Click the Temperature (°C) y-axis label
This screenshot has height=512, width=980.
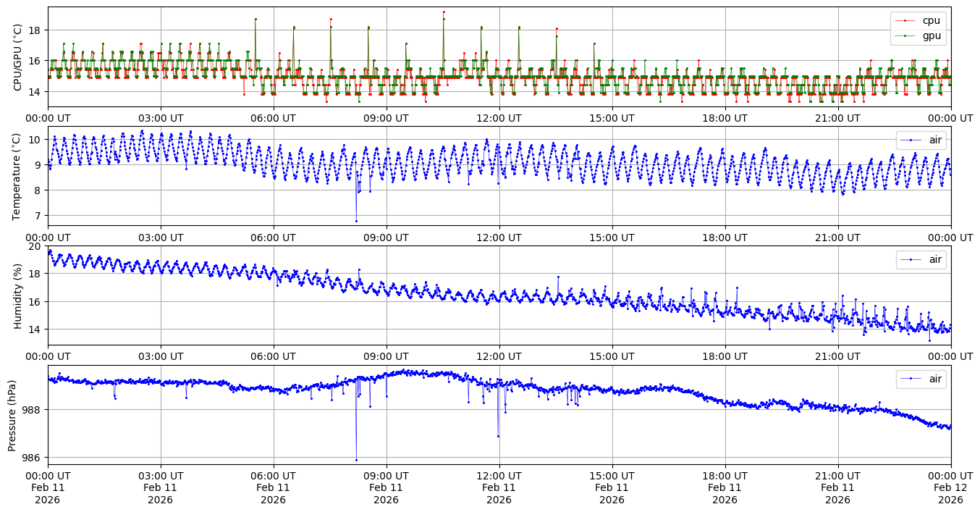point(18,176)
